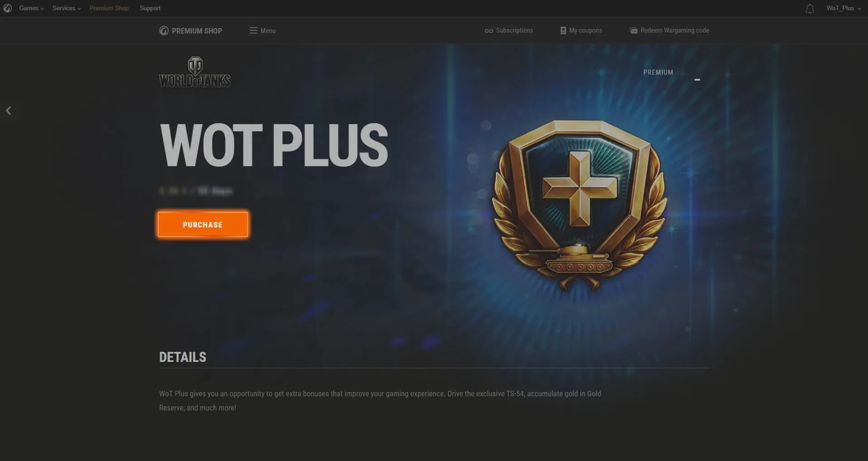Open the Support menu item
Image resolution: width=868 pixels, height=461 pixels.
[x=150, y=8]
